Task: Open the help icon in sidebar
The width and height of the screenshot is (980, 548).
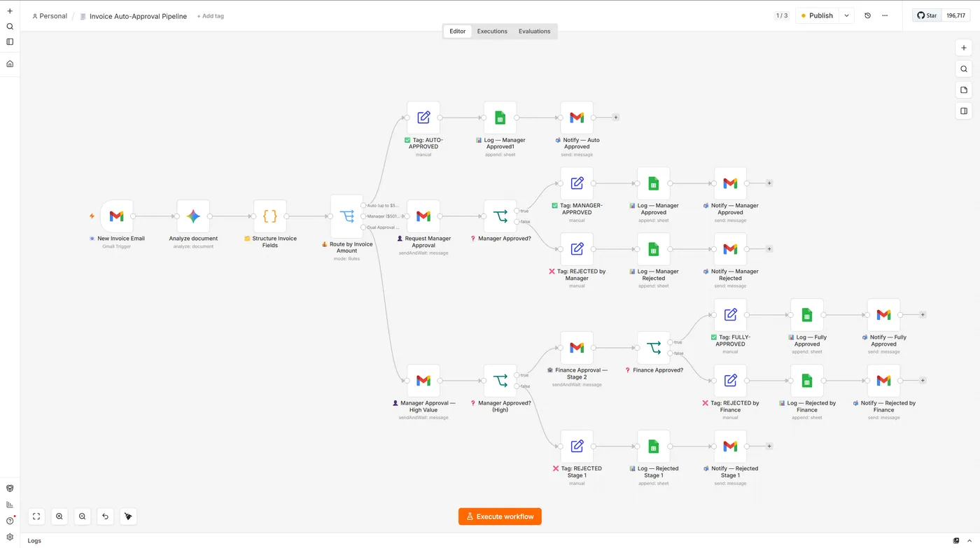Action: pos(10,521)
